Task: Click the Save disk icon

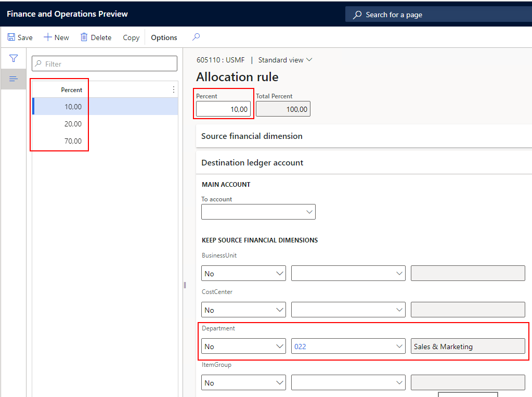Action: pos(11,37)
